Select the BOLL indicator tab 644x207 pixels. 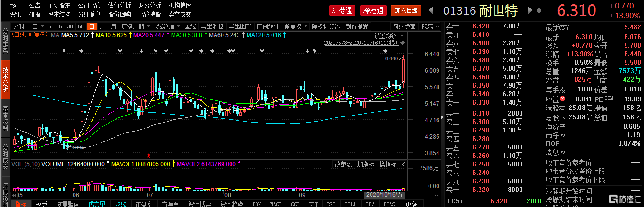click(350, 204)
